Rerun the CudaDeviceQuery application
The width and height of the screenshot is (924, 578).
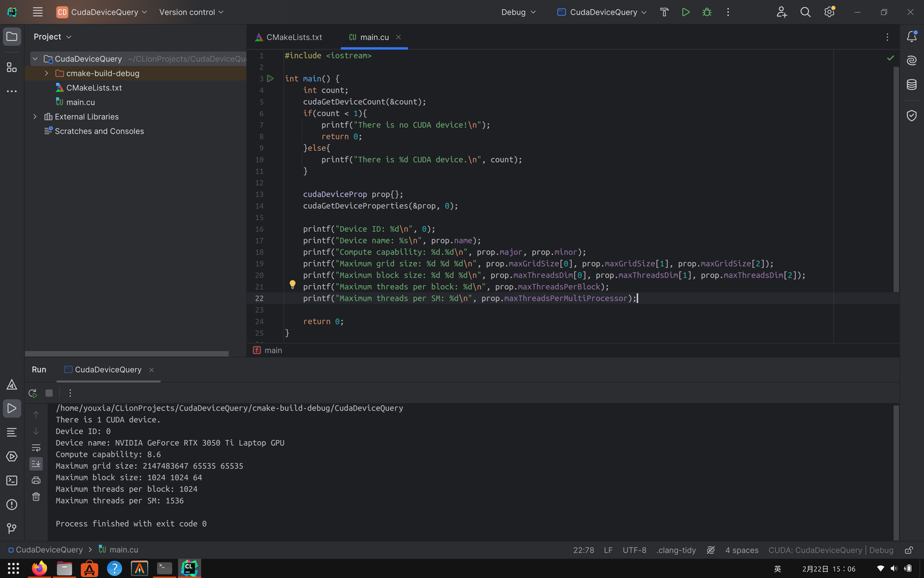click(x=32, y=392)
